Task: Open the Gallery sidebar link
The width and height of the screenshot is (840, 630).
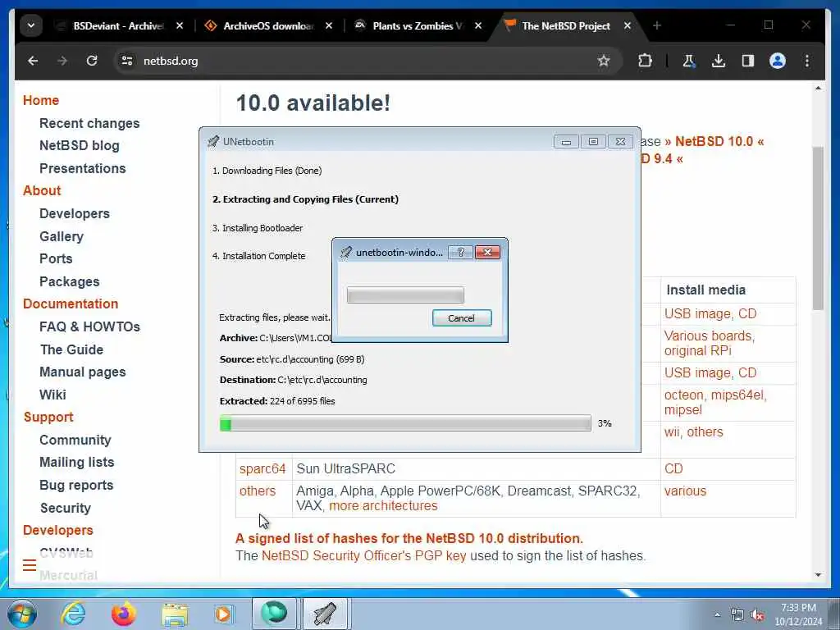Action: tap(62, 236)
